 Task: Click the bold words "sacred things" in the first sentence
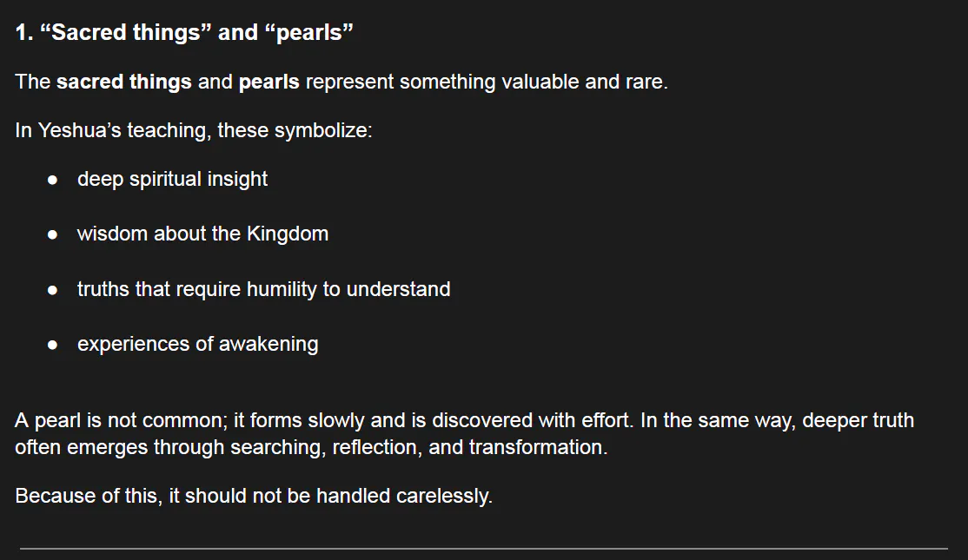click(x=124, y=82)
